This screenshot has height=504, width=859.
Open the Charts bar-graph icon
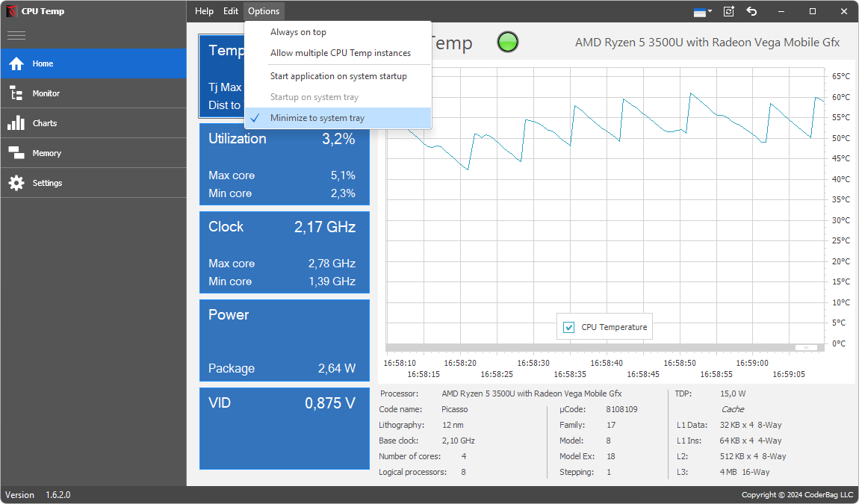(x=16, y=123)
